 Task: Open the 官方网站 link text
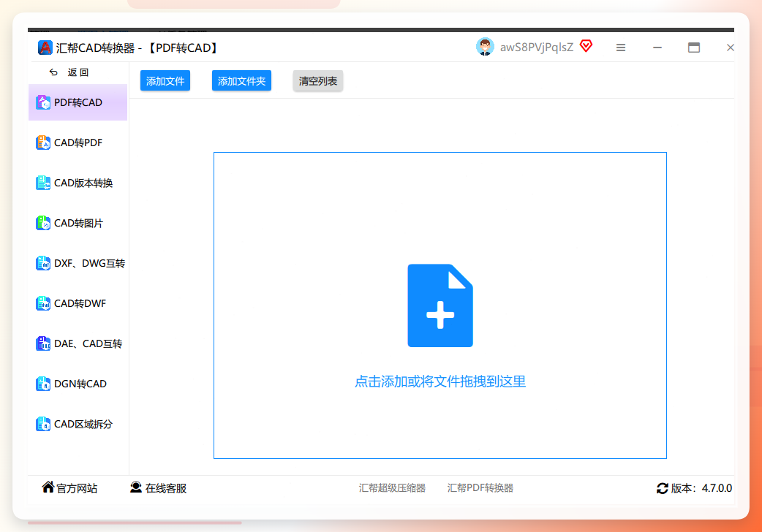(77, 488)
